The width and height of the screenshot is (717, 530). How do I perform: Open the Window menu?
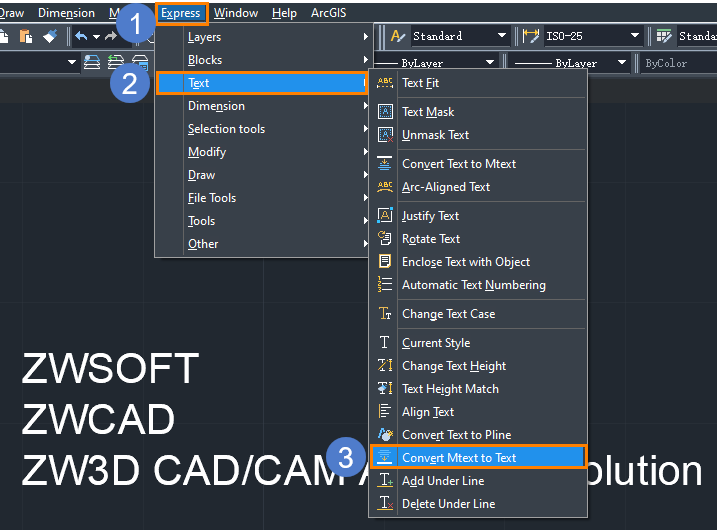coord(236,13)
